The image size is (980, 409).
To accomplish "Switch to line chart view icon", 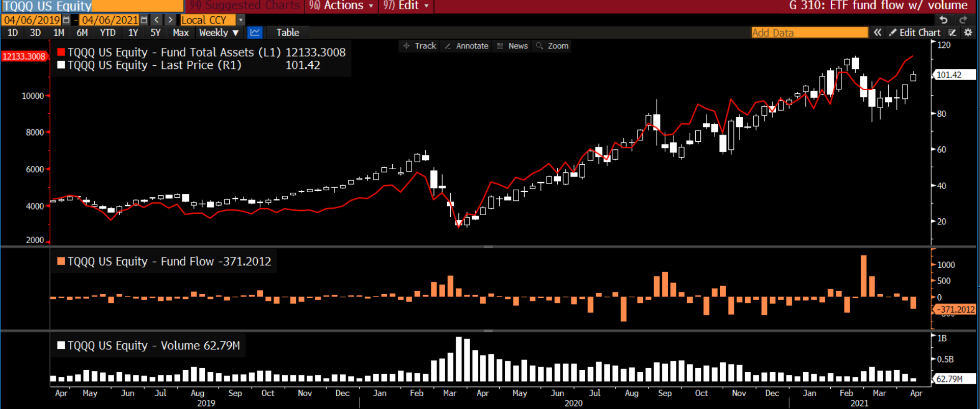I will tap(255, 33).
